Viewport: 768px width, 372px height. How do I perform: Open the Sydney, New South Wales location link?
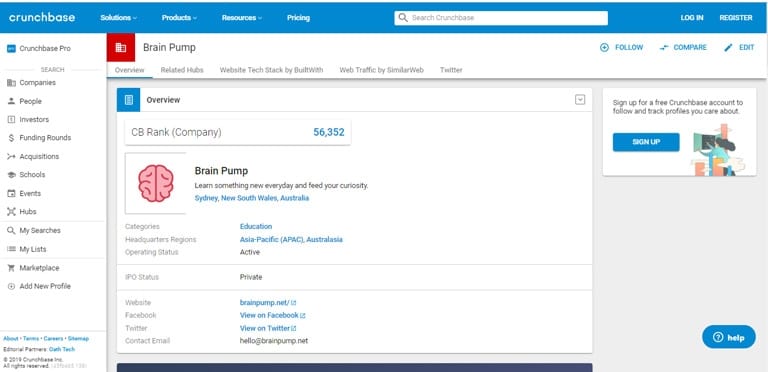point(252,198)
